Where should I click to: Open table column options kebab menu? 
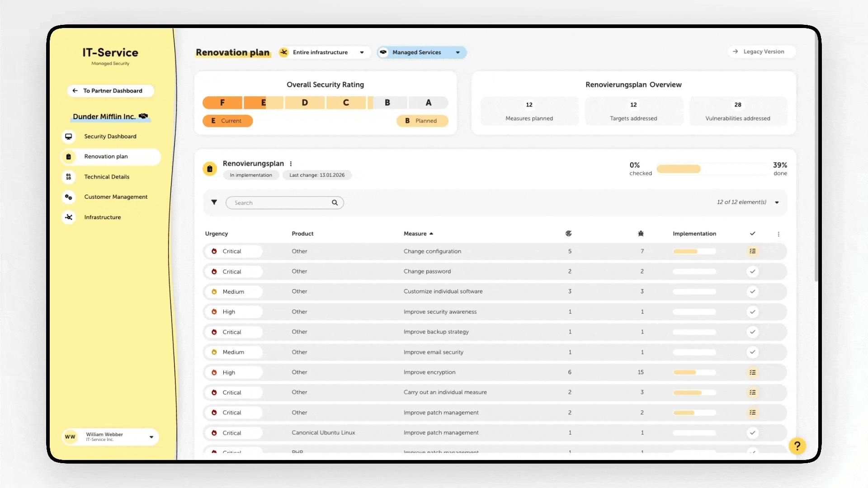(x=778, y=234)
